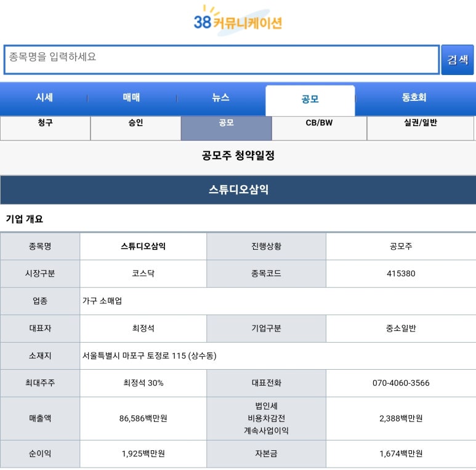Click the capital value 1,674백만원
476x470 pixels.
click(401, 453)
